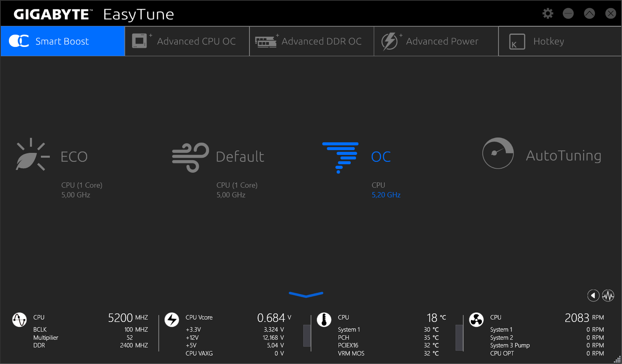622x364 pixels.
Task: Click the 3,324 V reading
Action: (x=274, y=330)
